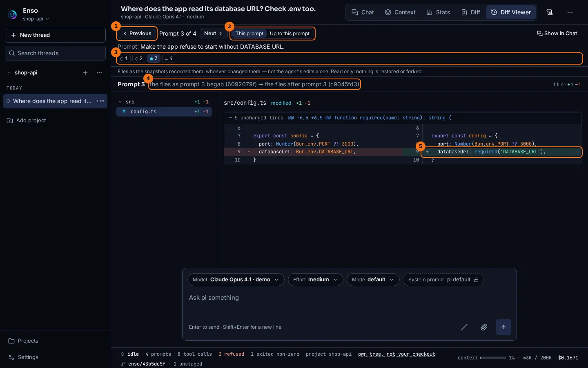Click Show in Chat
Image resolution: width=588 pixels, height=368 pixels.
click(x=557, y=34)
